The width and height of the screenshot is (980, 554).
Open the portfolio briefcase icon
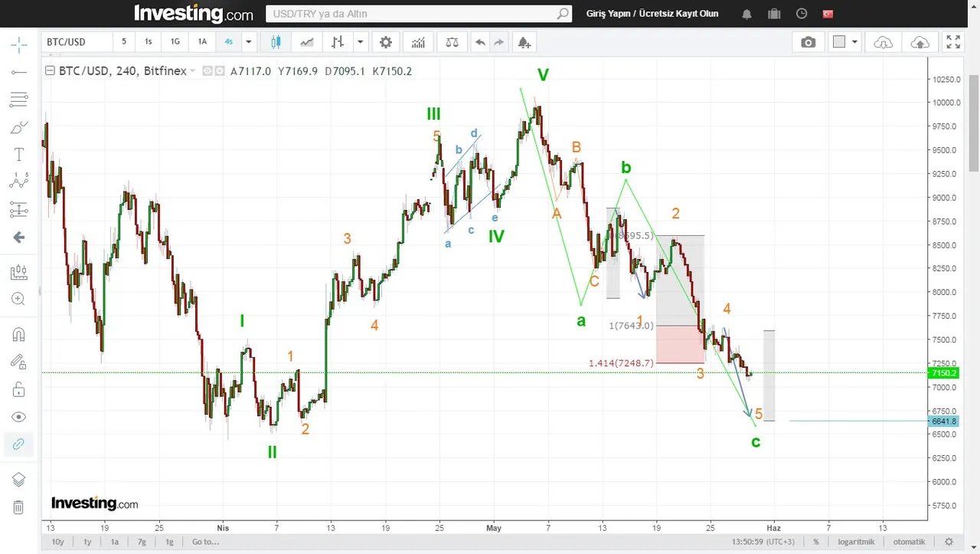pos(774,14)
